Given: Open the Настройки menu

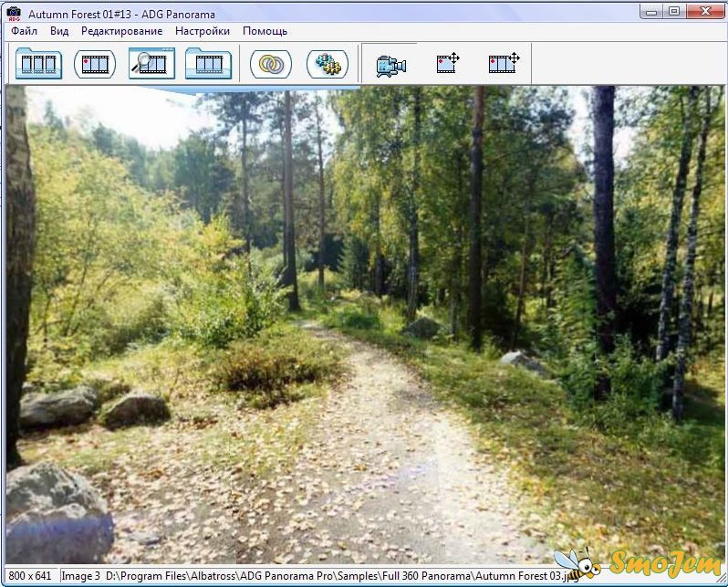Looking at the screenshot, I should [x=202, y=31].
